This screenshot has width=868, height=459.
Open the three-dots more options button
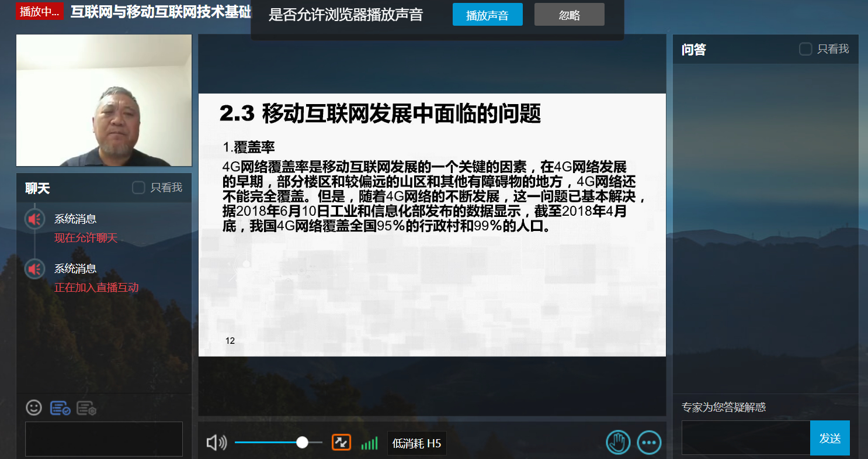point(649,443)
